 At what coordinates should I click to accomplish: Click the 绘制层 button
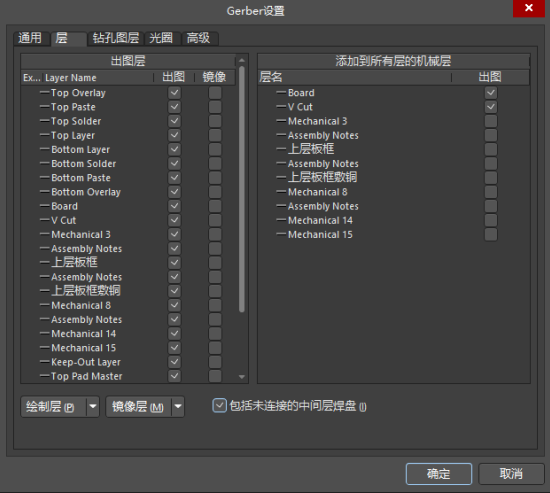coord(53,407)
